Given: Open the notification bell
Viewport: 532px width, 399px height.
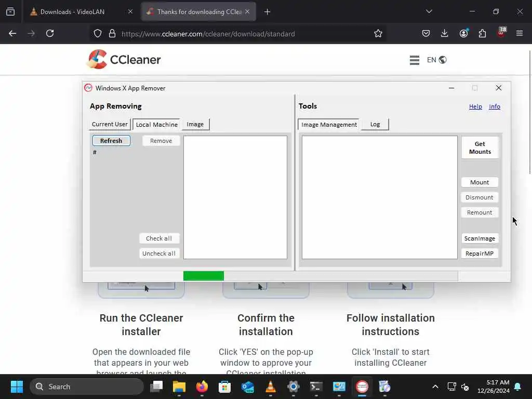Looking at the screenshot, I should (x=518, y=387).
